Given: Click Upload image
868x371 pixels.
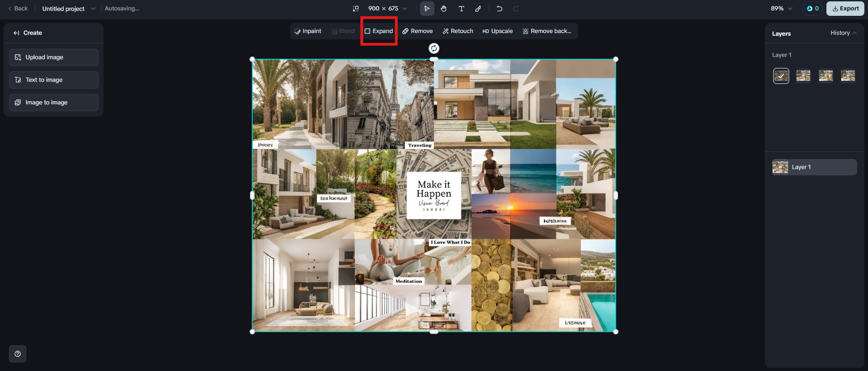Looking at the screenshot, I should point(54,57).
